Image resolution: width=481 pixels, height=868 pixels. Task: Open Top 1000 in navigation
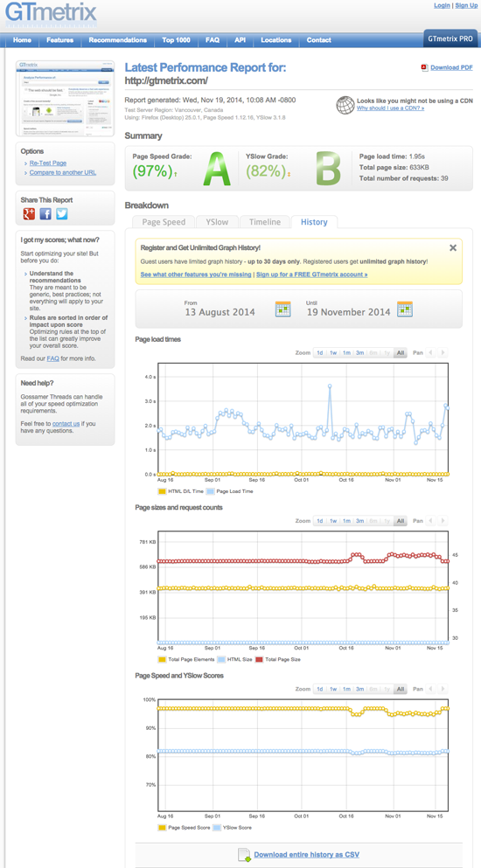pyautogui.click(x=176, y=40)
